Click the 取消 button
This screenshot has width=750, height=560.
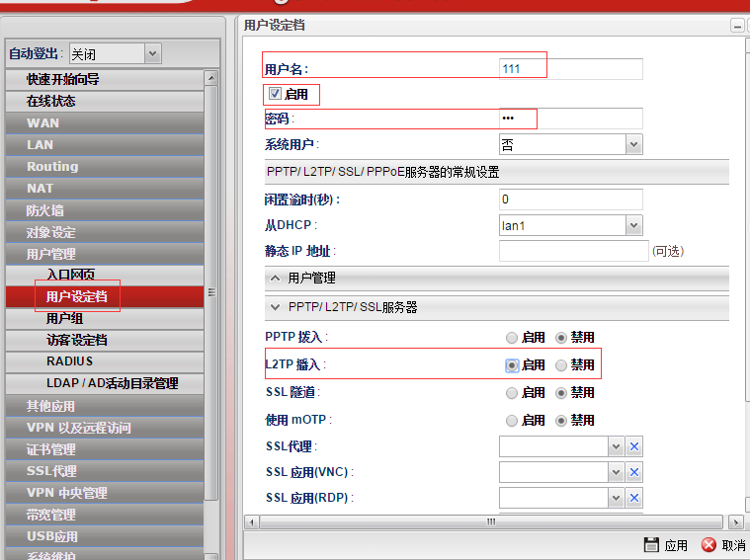(x=723, y=545)
